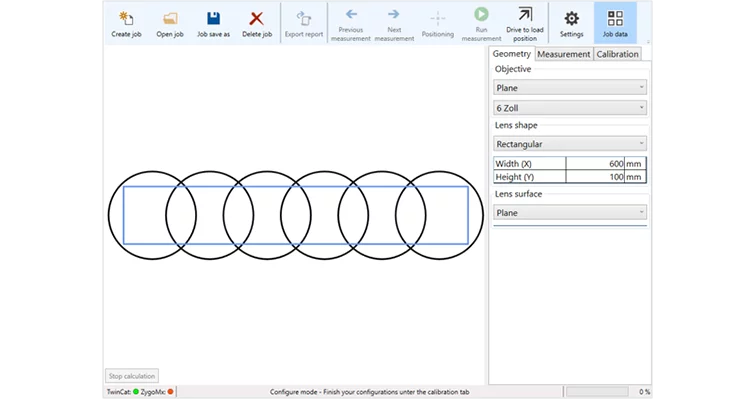Click the Create job icon
The width and height of the screenshot is (755, 399).
pos(126,19)
